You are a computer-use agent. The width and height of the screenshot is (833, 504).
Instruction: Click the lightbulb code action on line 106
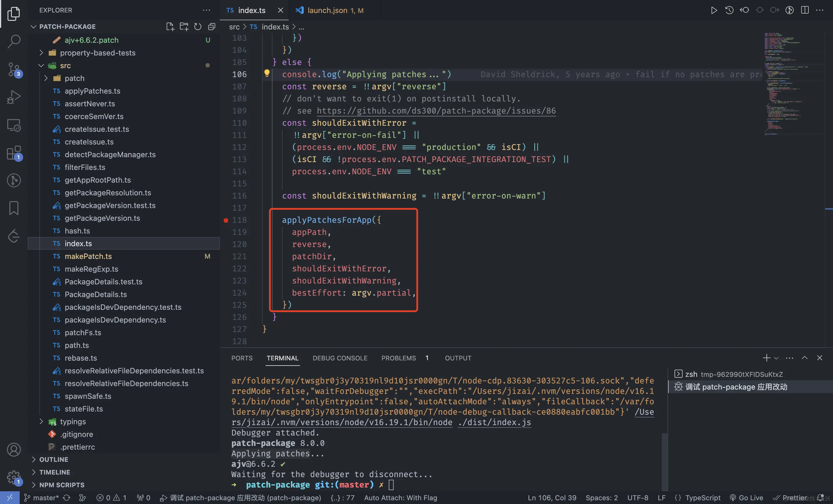[266, 73]
